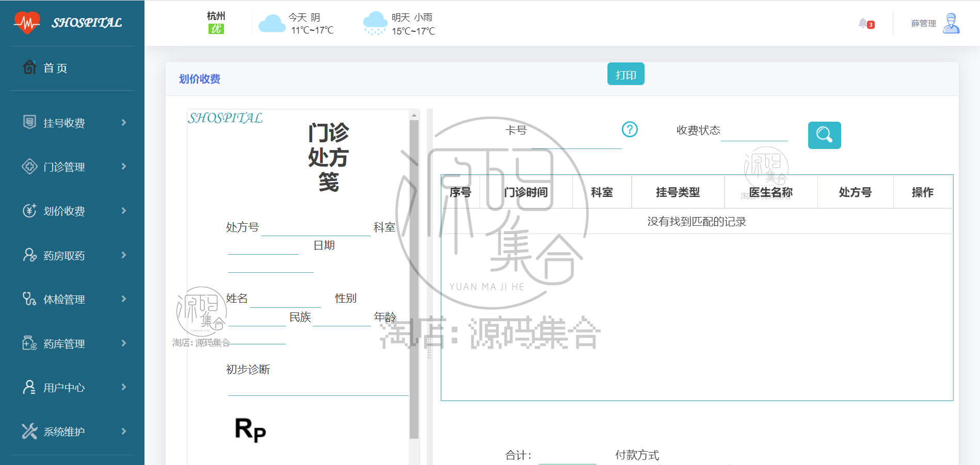Open the 收费状态 dropdown field

point(754,131)
